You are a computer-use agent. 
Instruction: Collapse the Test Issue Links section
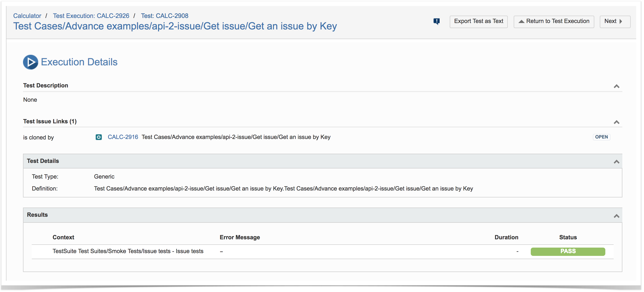(x=616, y=122)
